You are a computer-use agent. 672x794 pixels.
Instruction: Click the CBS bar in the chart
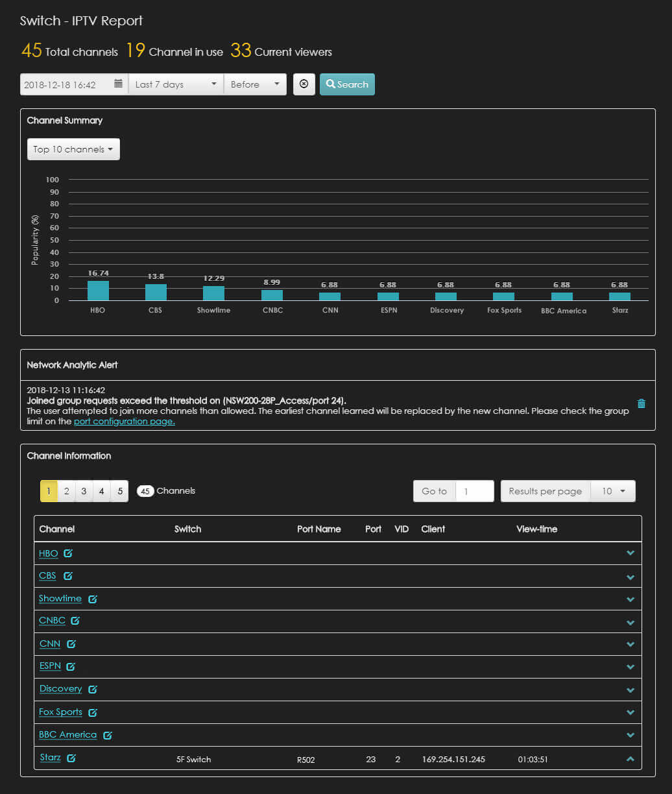(x=156, y=292)
